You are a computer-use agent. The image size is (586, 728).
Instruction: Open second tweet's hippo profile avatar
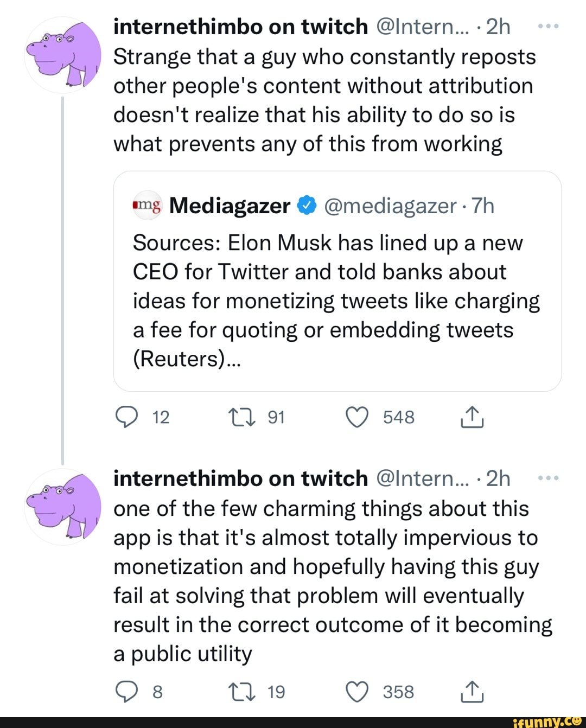point(63,507)
